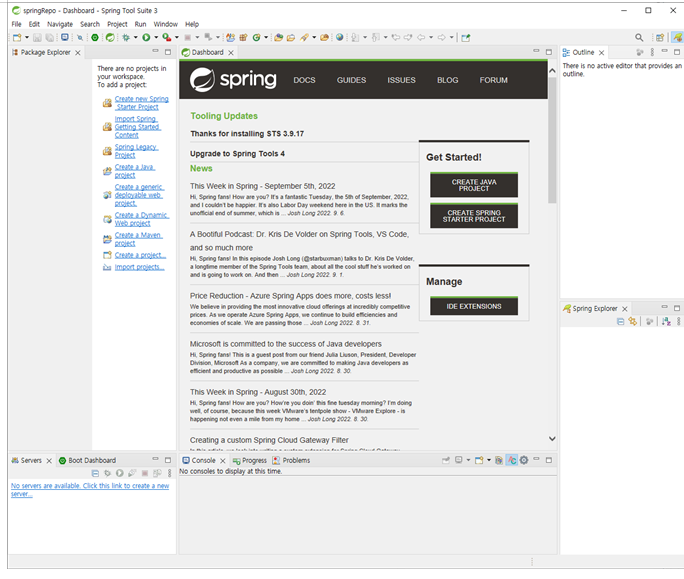Image resolution: width=684 pixels, height=579 pixels.
Task: Click the Servers panel collapse-all icon
Action: (95, 473)
